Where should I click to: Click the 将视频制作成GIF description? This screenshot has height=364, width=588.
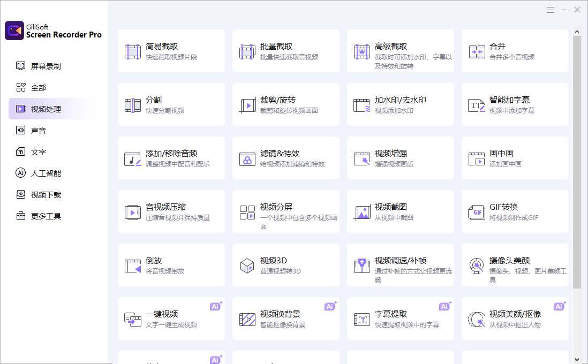pyautogui.click(x=514, y=218)
